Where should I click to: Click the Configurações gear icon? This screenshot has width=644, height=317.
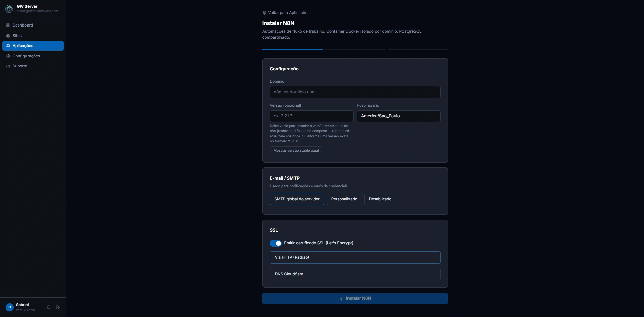pyautogui.click(x=8, y=56)
